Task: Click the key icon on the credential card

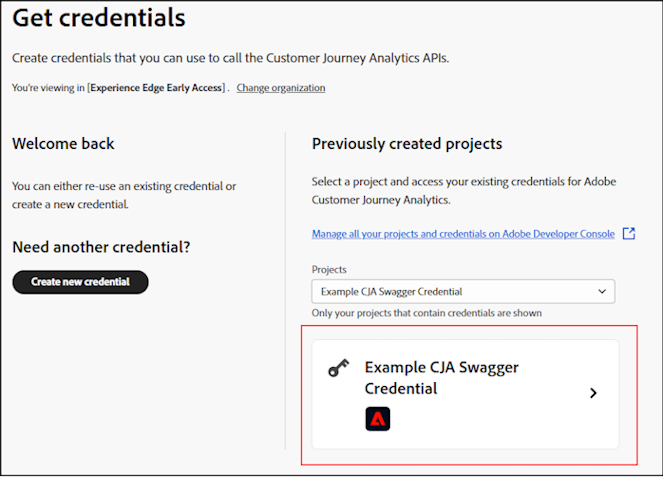Action: [339, 369]
